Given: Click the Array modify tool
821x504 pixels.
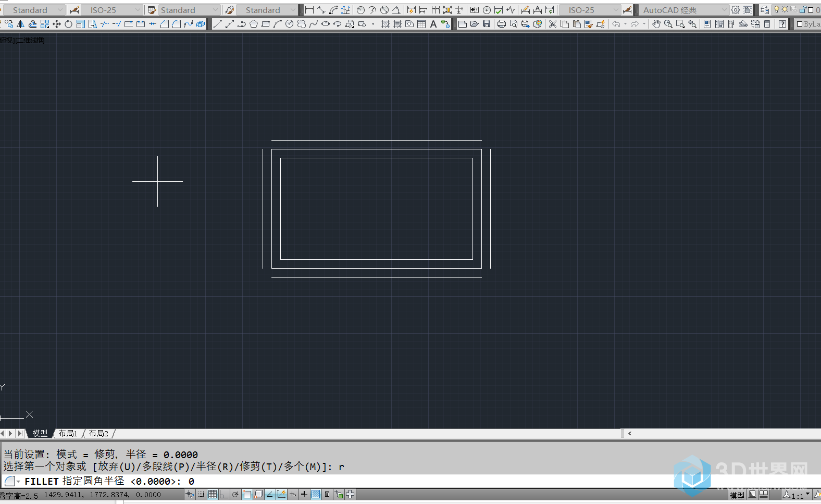Looking at the screenshot, I should pyautogui.click(x=45, y=24).
